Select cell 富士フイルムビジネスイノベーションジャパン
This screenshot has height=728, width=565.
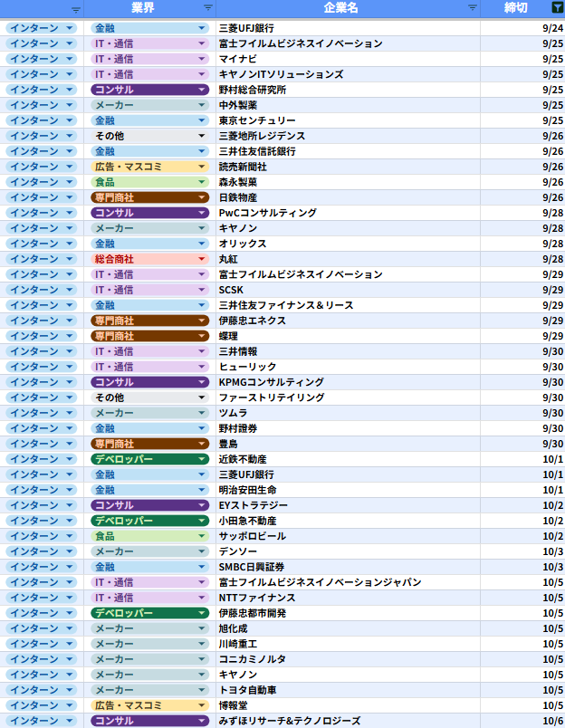tap(349, 582)
